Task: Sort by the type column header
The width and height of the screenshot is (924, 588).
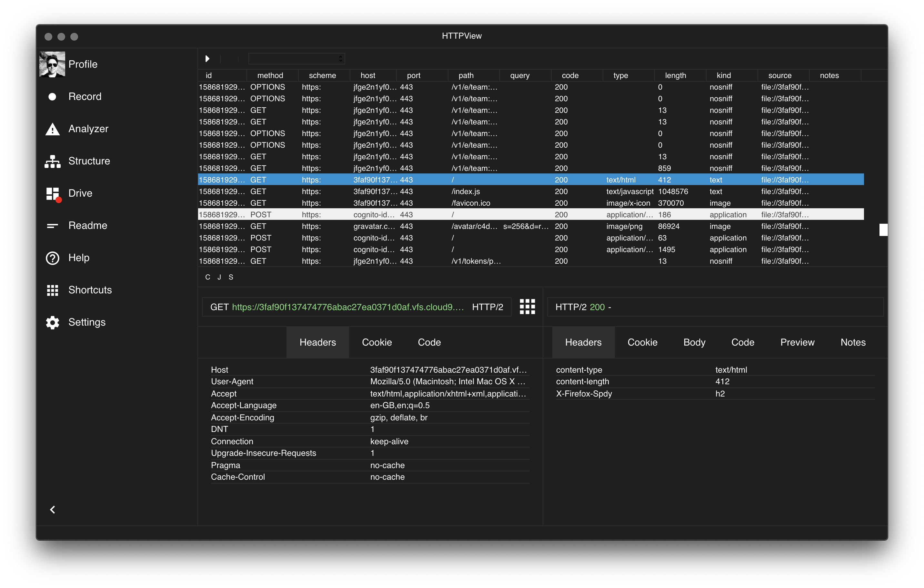Action: coord(629,75)
